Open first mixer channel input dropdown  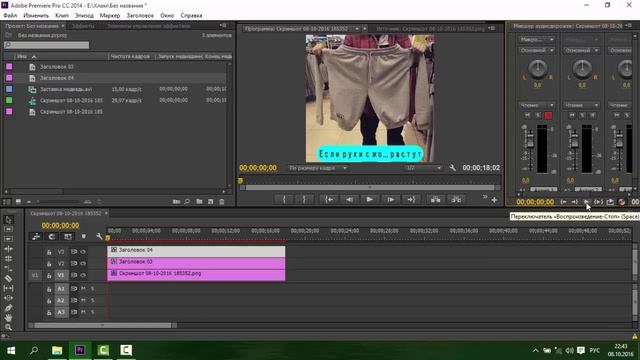pos(536,40)
